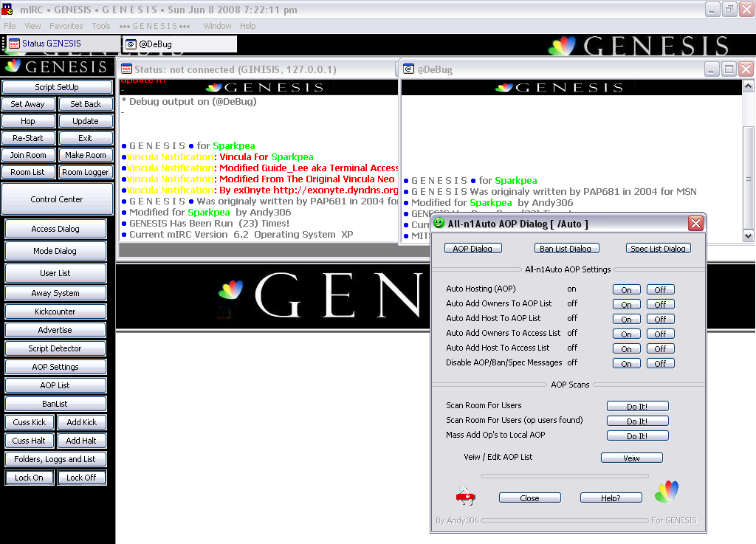The width and height of the screenshot is (756, 544).
Task: Click the Hop button
Action: (x=28, y=122)
